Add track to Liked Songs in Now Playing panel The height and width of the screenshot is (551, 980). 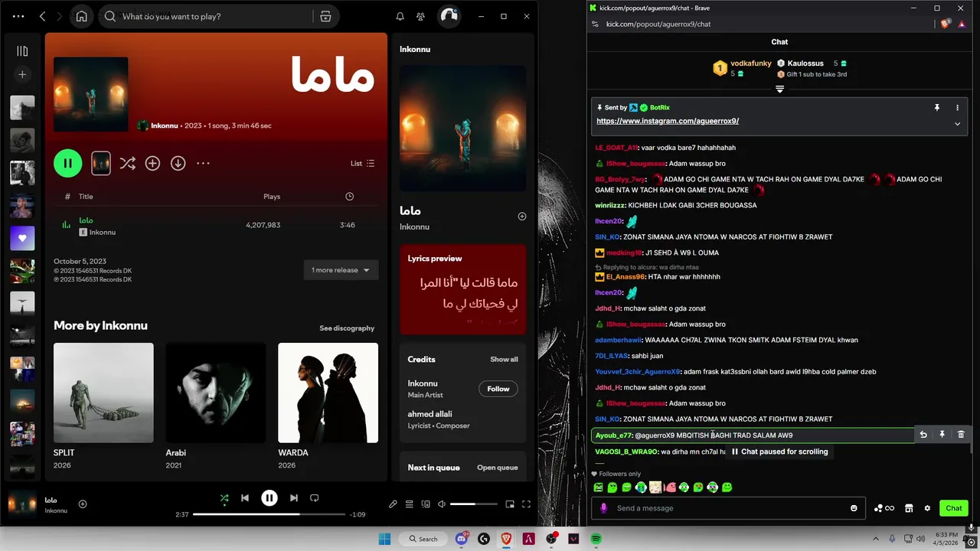(522, 217)
